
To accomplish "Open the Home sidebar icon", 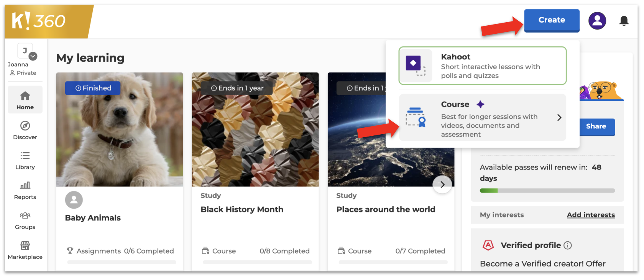I will (25, 96).
